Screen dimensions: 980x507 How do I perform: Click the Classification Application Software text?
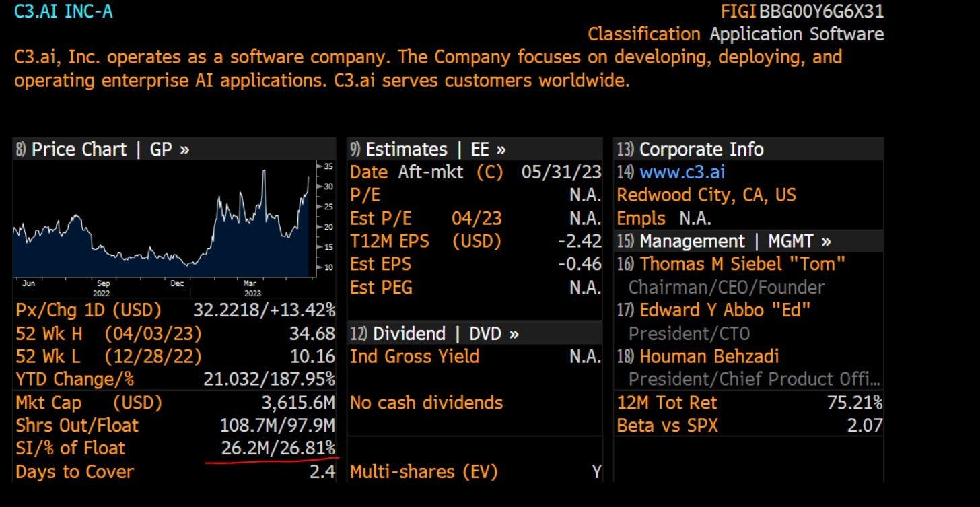736,34
